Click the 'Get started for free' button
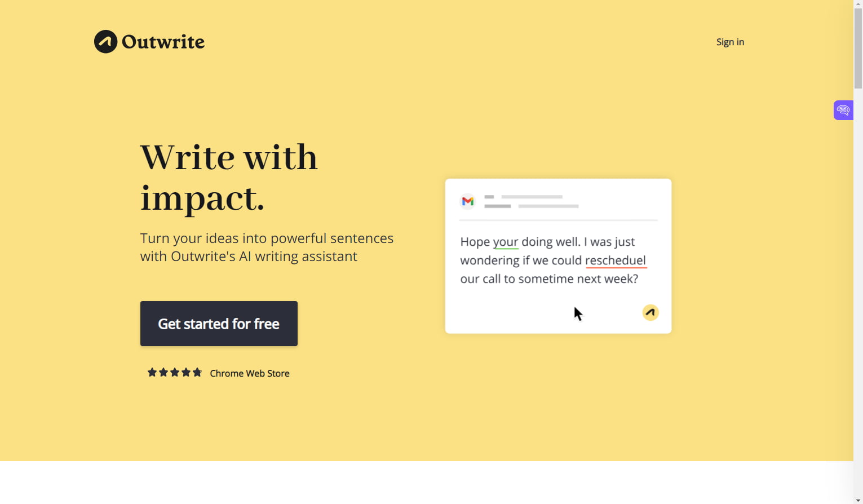This screenshot has height=504, width=863. 219,324
